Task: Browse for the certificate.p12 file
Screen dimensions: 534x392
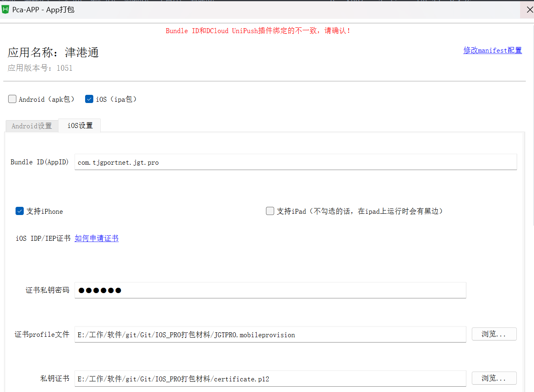Action: coord(494,378)
